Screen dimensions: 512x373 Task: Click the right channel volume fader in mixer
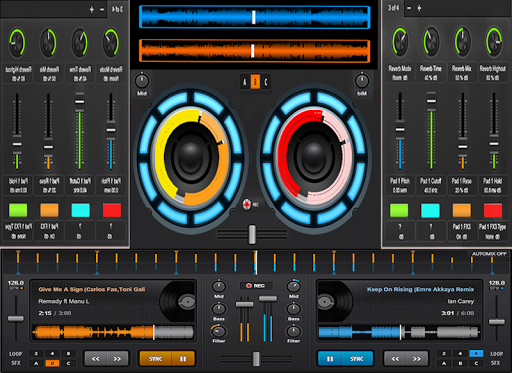(x=268, y=299)
